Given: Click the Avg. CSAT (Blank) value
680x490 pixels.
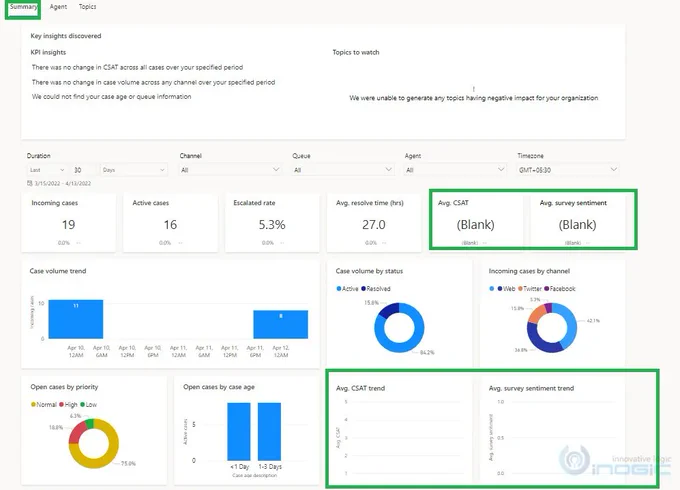Looking at the screenshot, I should [x=475, y=225].
